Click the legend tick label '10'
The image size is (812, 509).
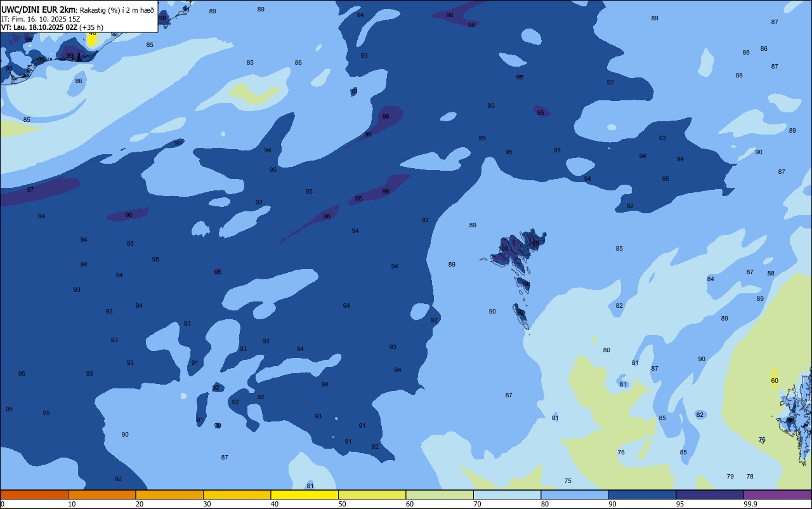click(x=72, y=504)
